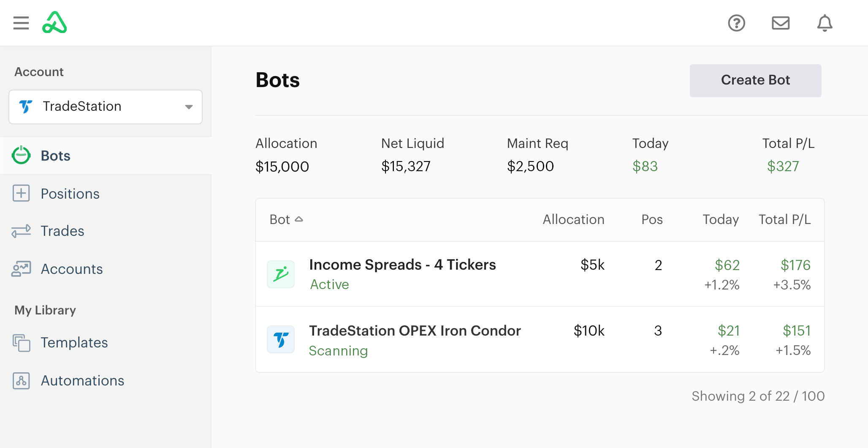Sort table by Today column header
The image size is (868, 448).
click(721, 219)
